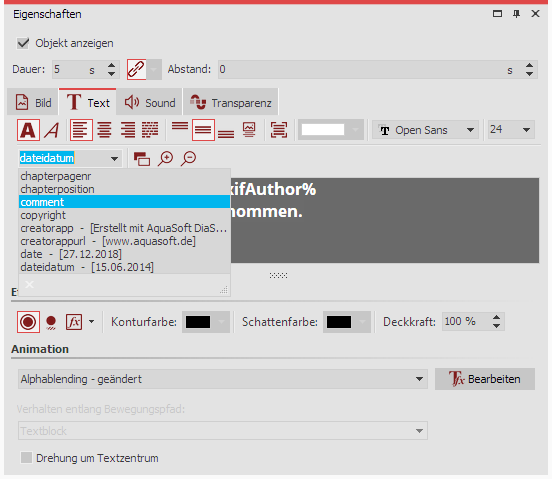Click the variable list resize grip
This screenshot has width=552, height=479.
[x=224, y=290]
